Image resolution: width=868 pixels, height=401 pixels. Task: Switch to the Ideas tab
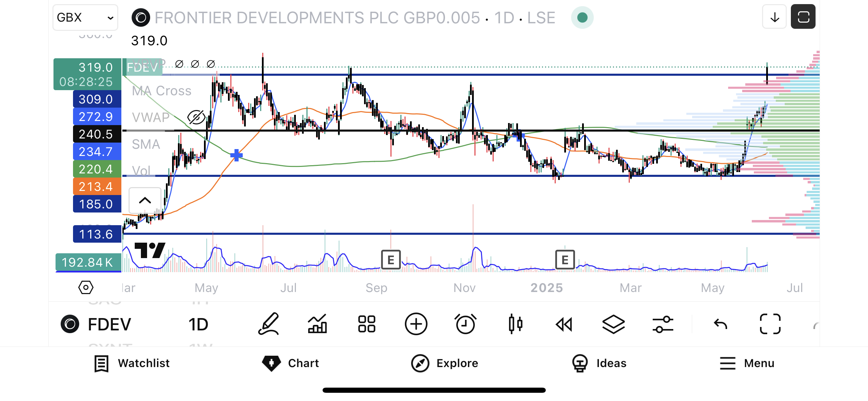(x=599, y=363)
